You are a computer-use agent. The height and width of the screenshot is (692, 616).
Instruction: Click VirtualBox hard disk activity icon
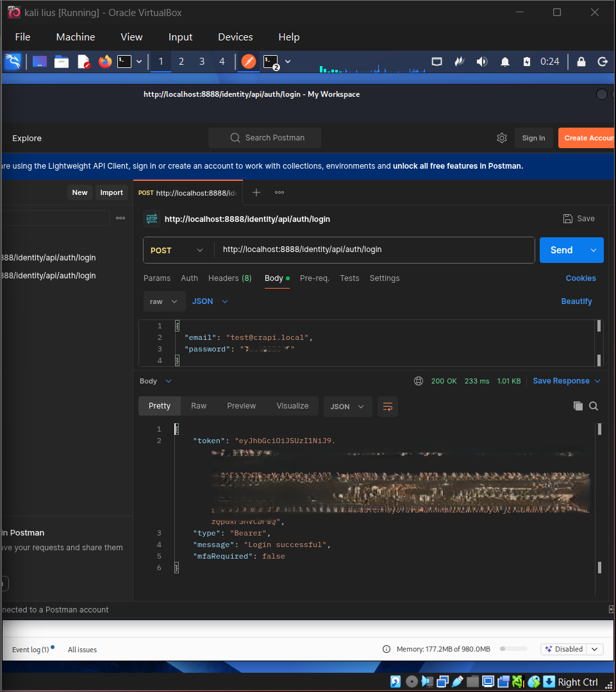tap(395, 682)
